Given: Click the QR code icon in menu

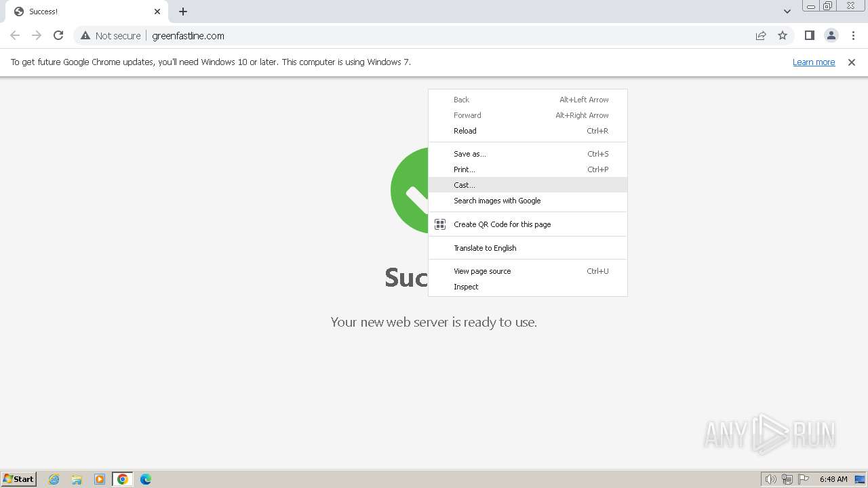Looking at the screenshot, I should (440, 224).
